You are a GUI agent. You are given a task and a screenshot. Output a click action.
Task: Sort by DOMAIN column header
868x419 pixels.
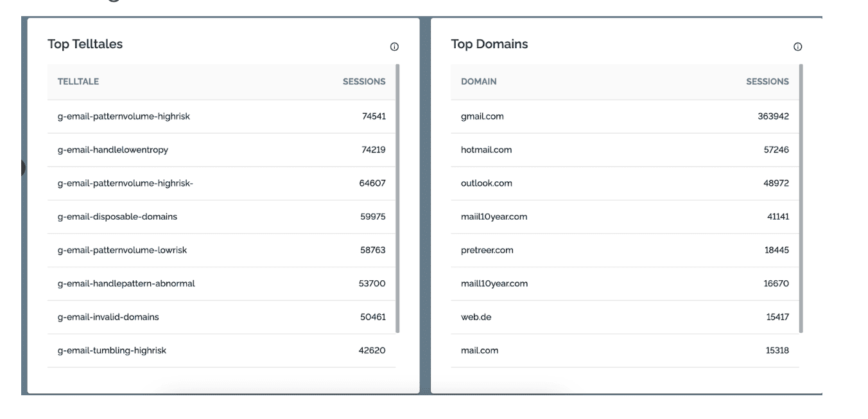pos(479,82)
